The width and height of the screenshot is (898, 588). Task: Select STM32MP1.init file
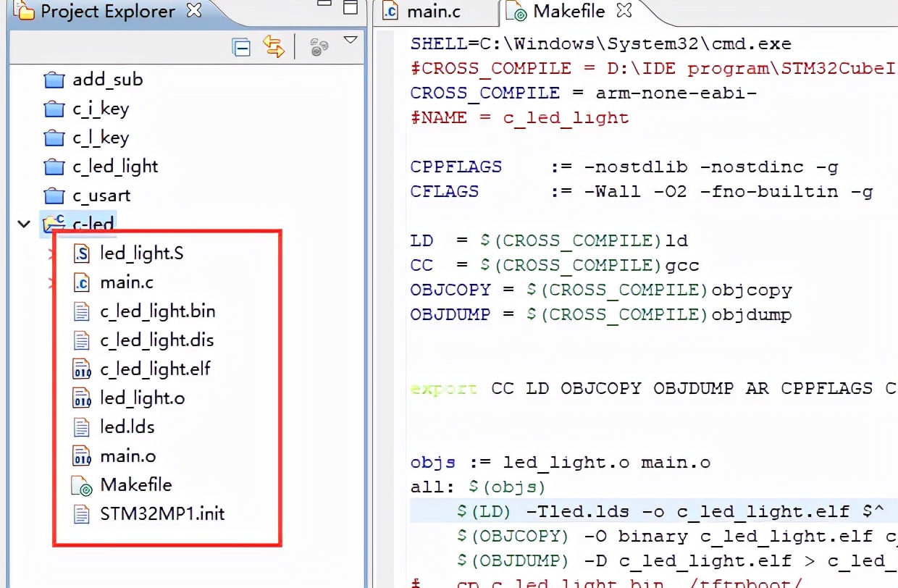[x=162, y=514]
